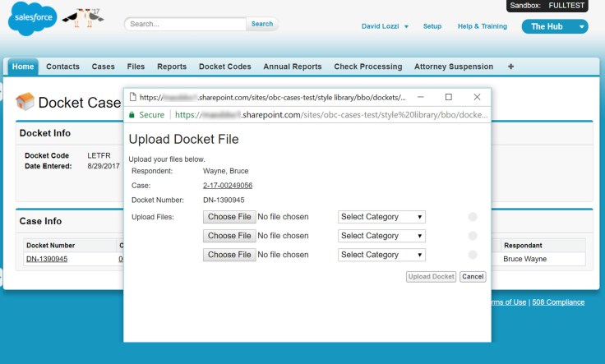Click the first Choose File button

coord(229,217)
